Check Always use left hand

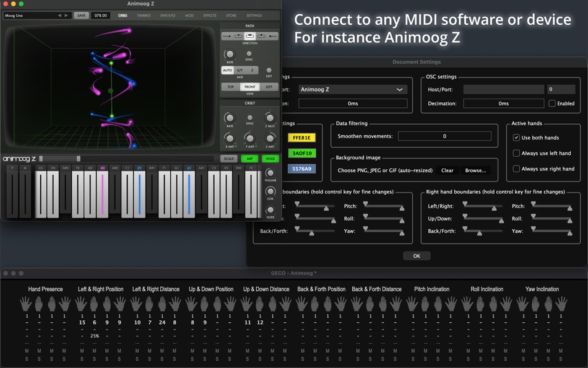coord(516,153)
